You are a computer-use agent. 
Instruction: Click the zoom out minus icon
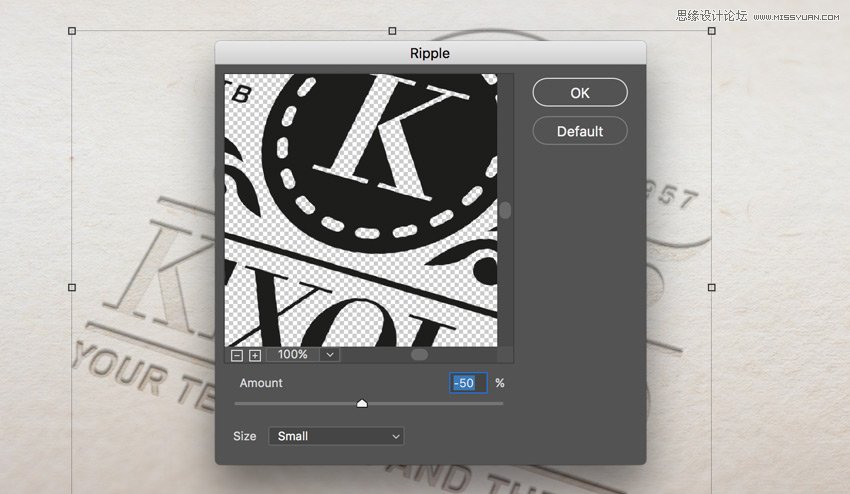[237, 355]
